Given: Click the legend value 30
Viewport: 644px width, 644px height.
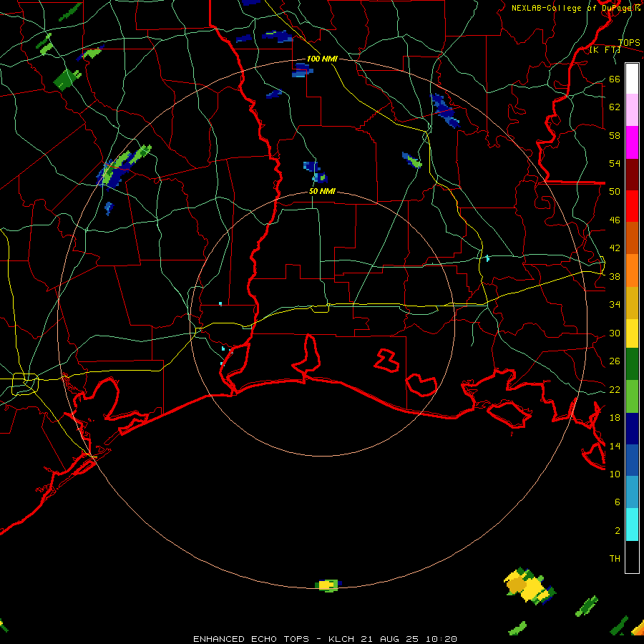Looking at the screenshot, I should 615,333.
